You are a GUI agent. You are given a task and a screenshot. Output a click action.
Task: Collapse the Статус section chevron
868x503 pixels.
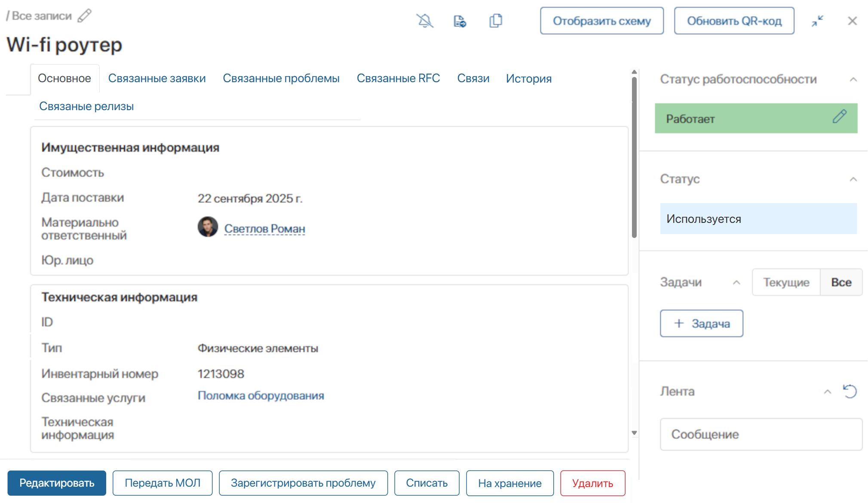click(853, 179)
